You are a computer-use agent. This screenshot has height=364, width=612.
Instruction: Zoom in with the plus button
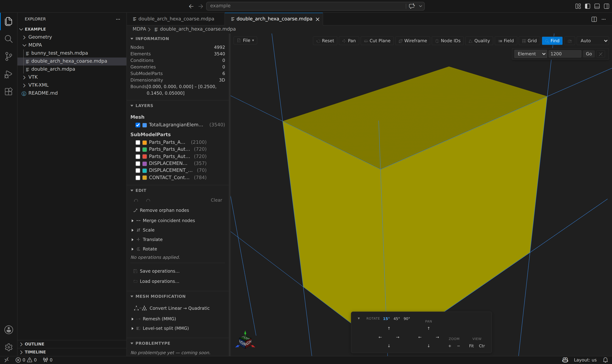450,346
